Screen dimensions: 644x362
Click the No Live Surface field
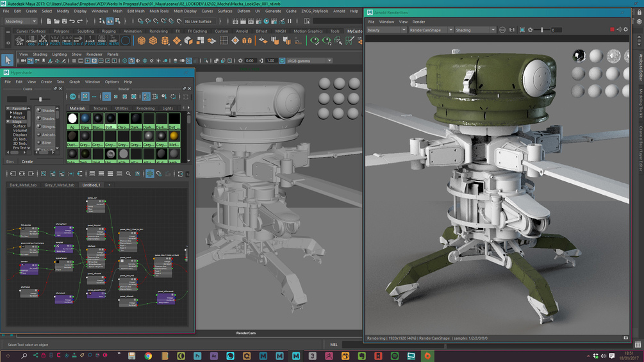(199, 21)
